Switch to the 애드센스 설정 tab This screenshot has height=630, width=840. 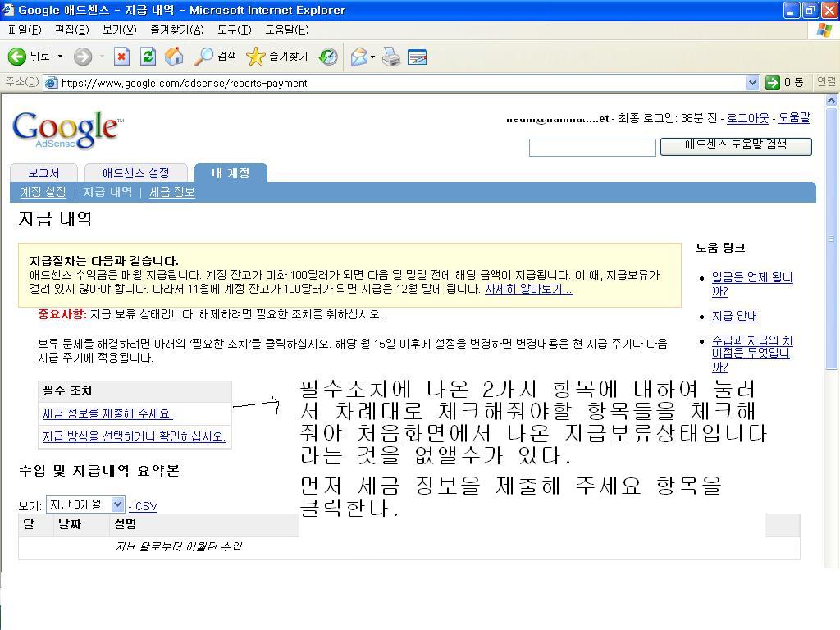[136, 173]
